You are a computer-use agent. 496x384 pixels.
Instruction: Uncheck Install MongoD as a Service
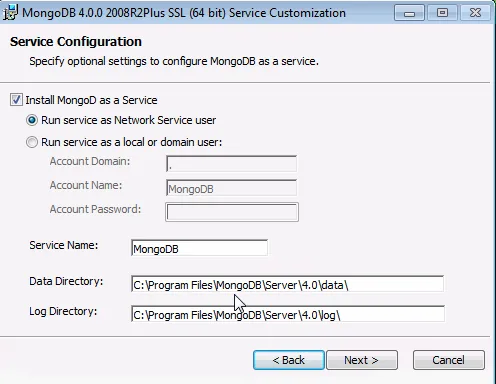click(x=16, y=100)
